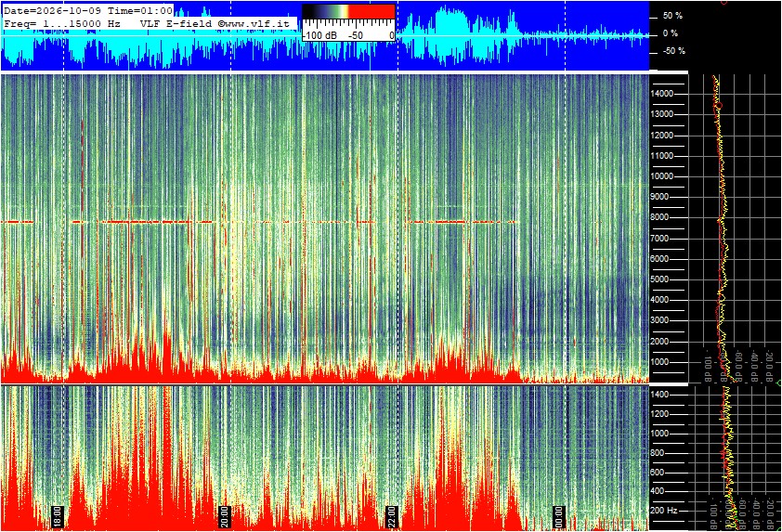
Task: Click the 10000 frequency axis label
Action: click(x=662, y=176)
